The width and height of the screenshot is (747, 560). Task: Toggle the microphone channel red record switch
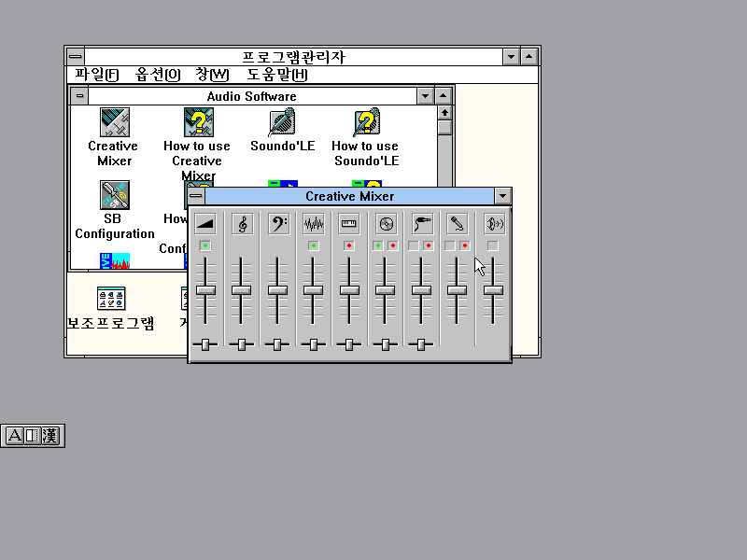coord(465,245)
